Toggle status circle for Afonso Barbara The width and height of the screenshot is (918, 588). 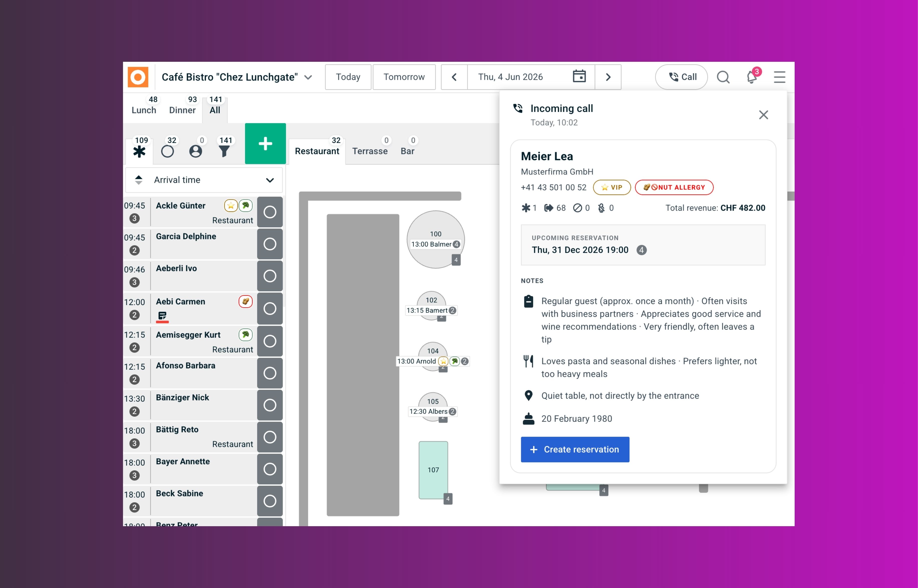coord(270,373)
